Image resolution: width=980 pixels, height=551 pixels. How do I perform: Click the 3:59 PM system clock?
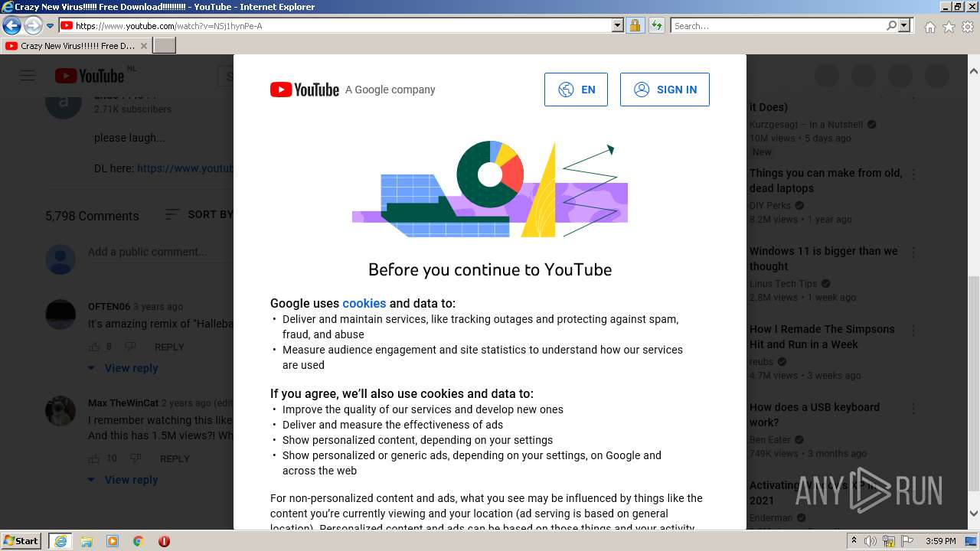[x=941, y=541]
